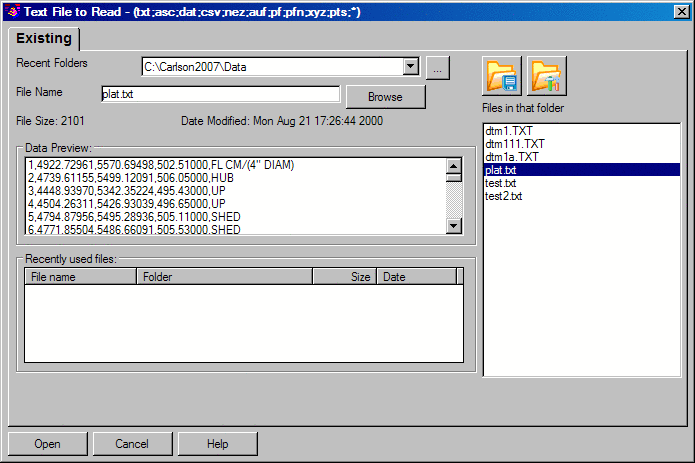Open Help for this dialog
This screenshot has width=695, height=463.
pos(218,444)
